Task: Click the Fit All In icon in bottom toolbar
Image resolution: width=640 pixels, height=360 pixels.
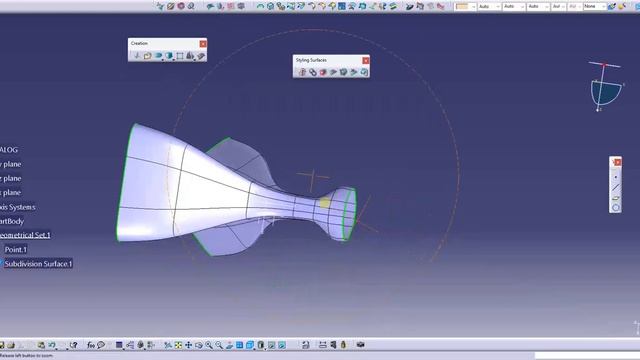Action: coord(178,345)
